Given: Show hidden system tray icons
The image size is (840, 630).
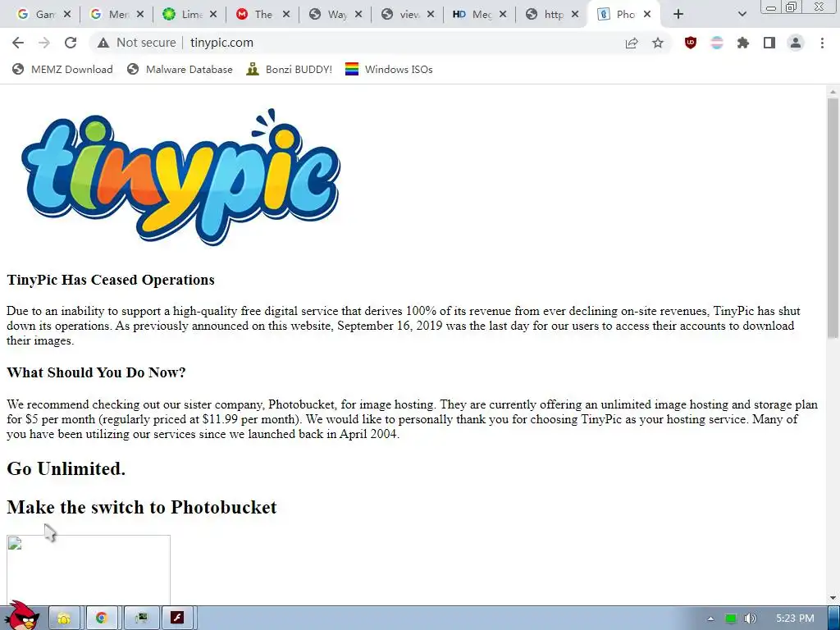Looking at the screenshot, I should (x=710, y=619).
